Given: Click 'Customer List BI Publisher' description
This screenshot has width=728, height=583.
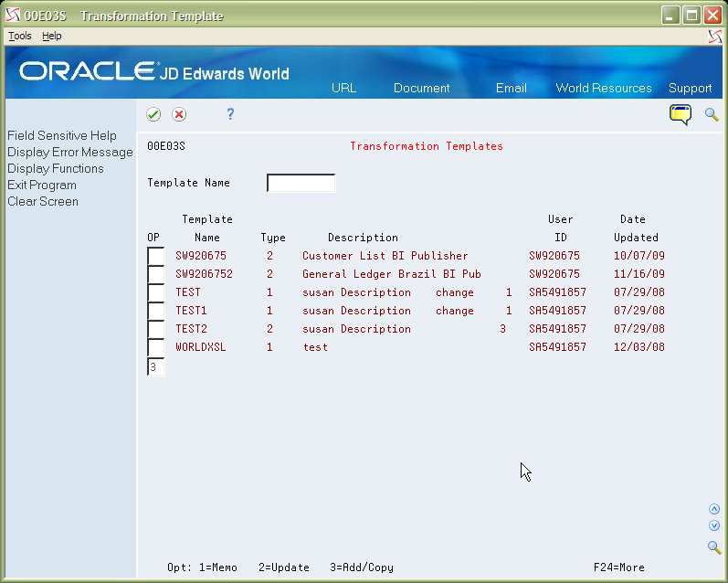Looking at the screenshot, I should click(385, 256).
